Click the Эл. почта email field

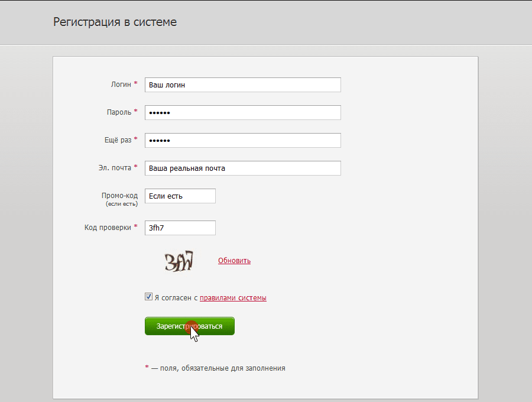click(242, 168)
